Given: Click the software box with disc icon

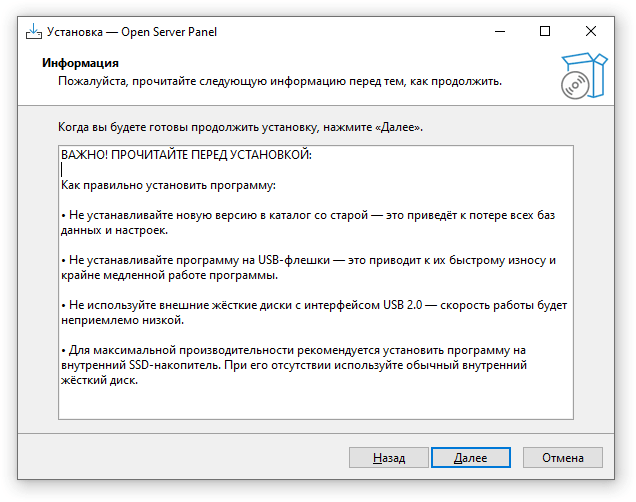Looking at the screenshot, I should [584, 76].
